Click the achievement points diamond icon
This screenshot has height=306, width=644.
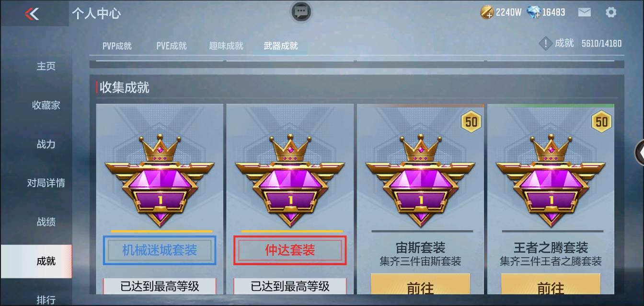(546, 44)
